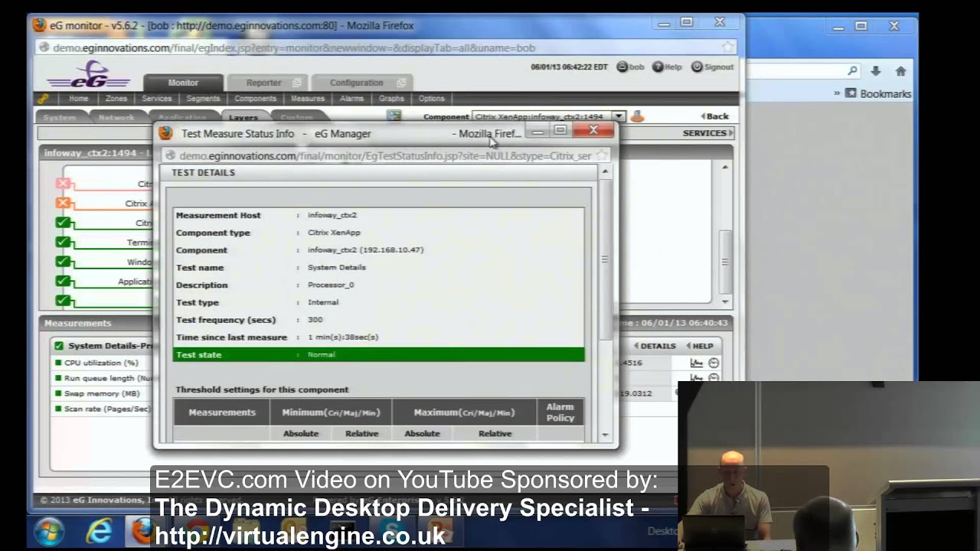
Task: Open Options menu item
Action: click(x=431, y=99)
